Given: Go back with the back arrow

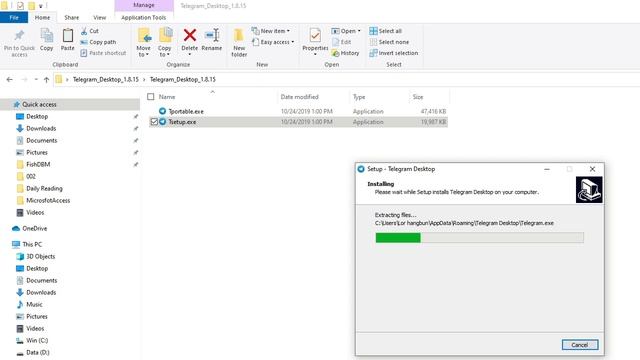Looking at the screenshot, I should [9, 80].
